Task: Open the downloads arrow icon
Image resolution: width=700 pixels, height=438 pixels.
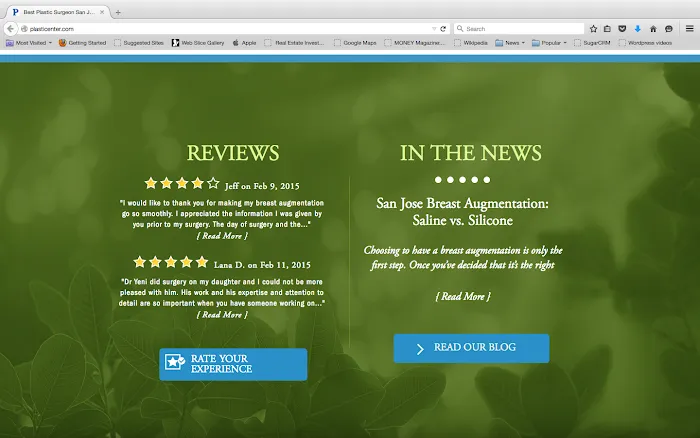Action: coord(637,29)
